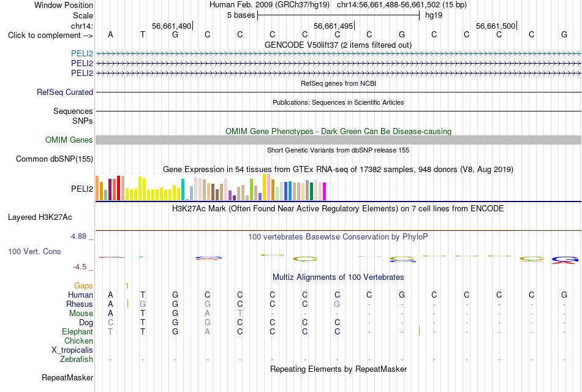Select the Mouse alignment row label

pos(81,314)
